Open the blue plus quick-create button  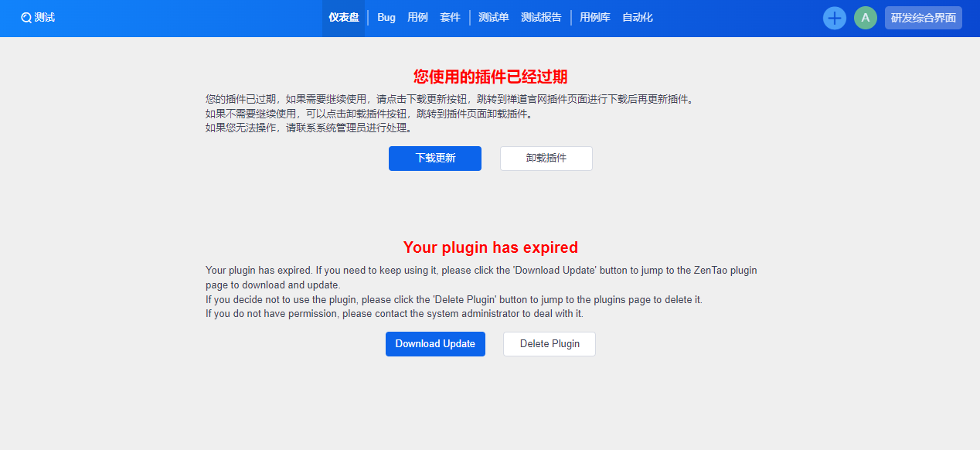click(x=835, y=18)
